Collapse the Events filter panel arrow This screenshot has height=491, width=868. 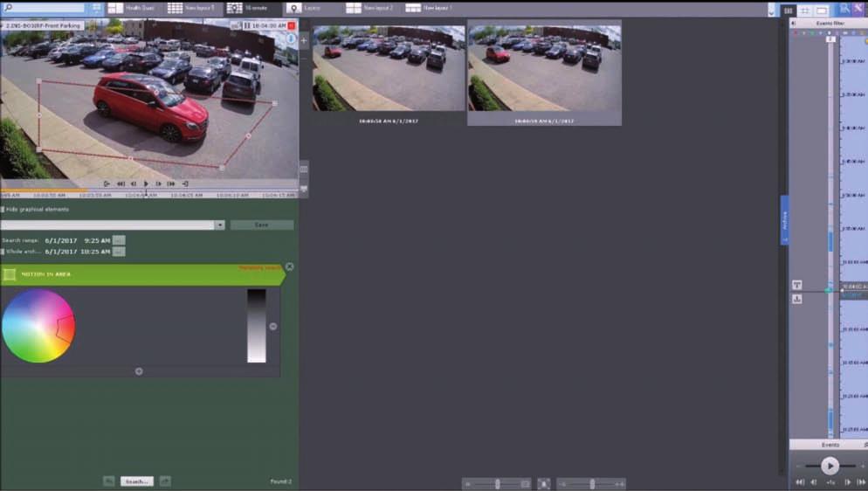click(793, 24)
